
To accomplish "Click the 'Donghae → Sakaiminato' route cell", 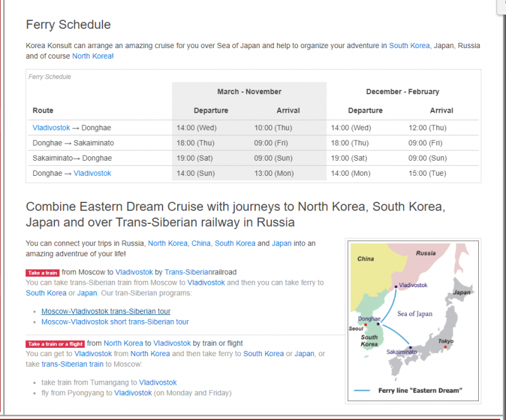I will [73, 143].
